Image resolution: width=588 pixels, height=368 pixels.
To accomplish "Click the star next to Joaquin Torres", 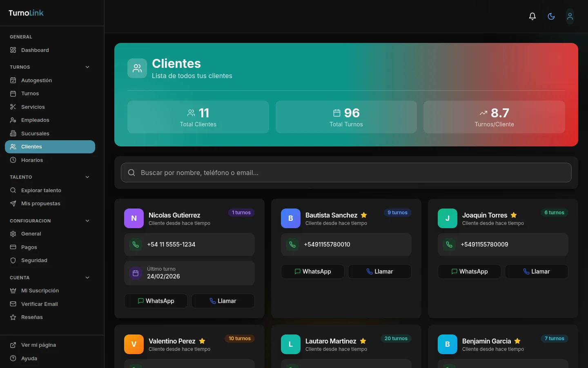I will [x=514, y=215].
